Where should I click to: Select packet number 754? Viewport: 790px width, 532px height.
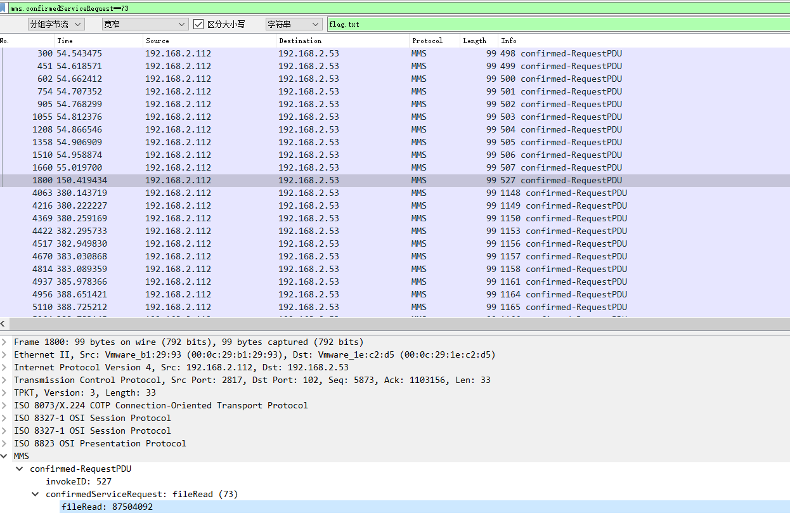(395, 91)
